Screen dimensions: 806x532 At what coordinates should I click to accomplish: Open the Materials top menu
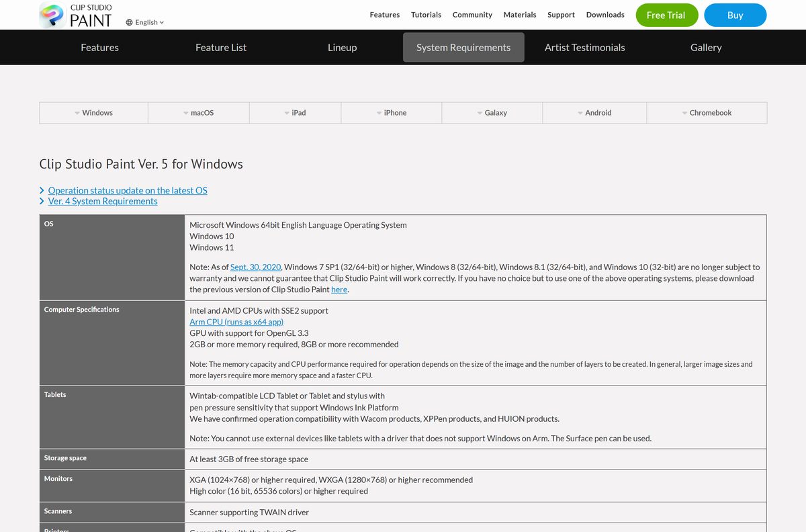coord(520,15)
